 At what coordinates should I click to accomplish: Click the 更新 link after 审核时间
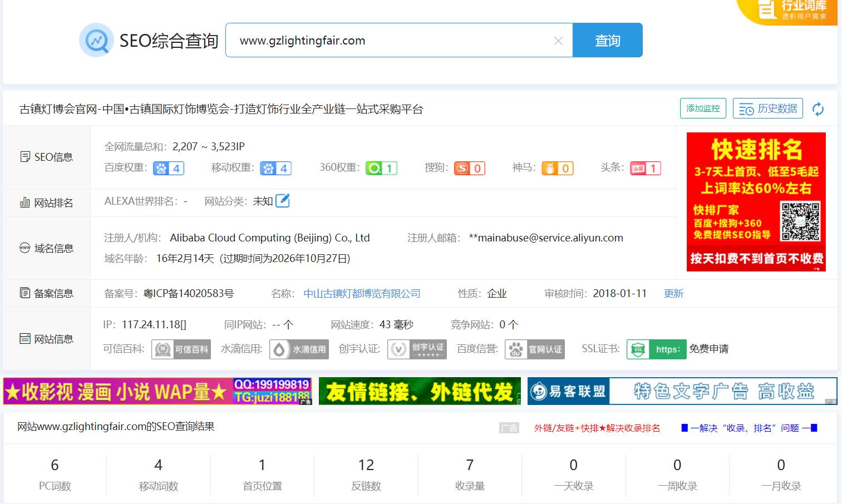tap(673, 293)
